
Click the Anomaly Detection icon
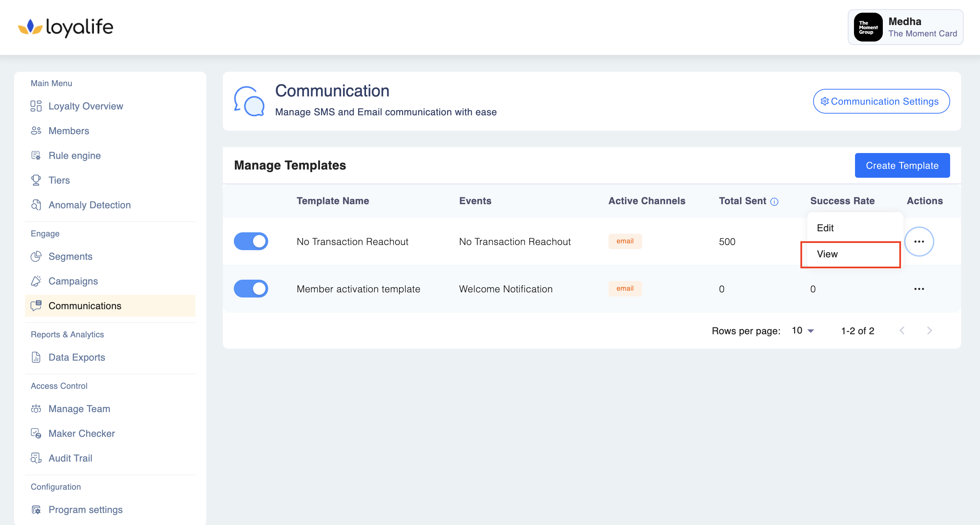36,205
